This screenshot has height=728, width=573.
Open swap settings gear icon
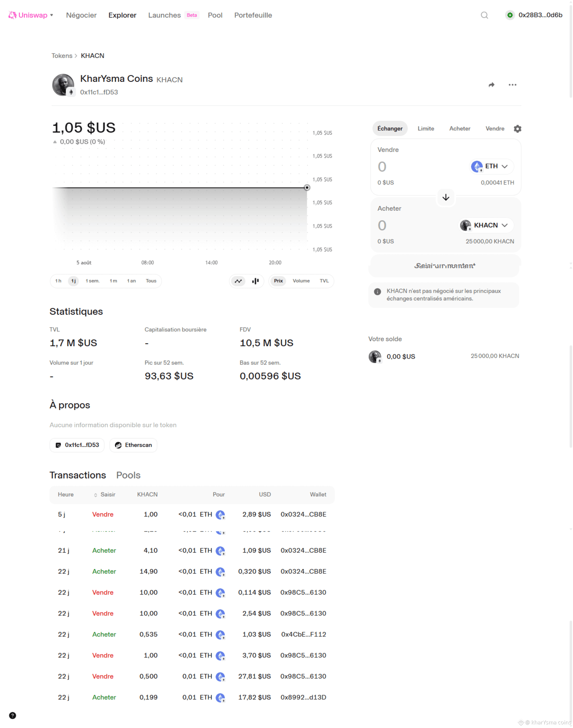click(517, 128)
